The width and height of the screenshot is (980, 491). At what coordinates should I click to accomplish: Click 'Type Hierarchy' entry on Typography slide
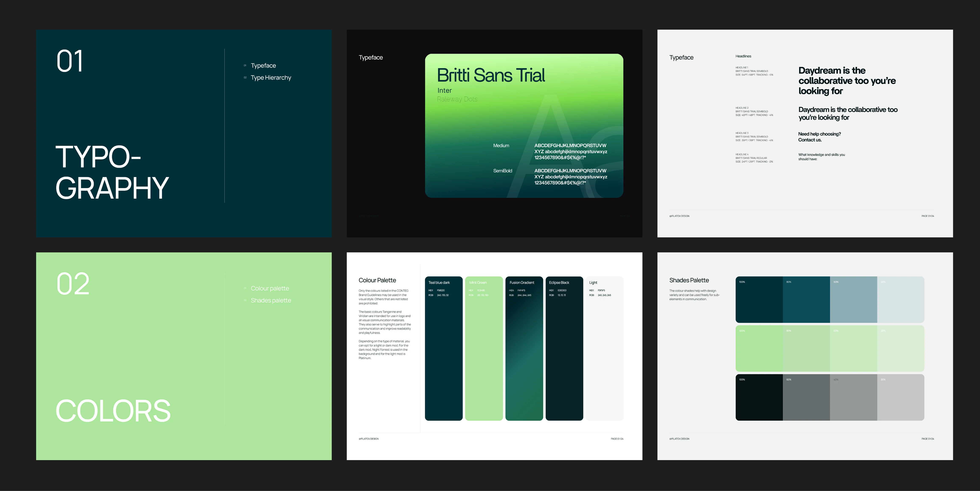click(271, 78)
